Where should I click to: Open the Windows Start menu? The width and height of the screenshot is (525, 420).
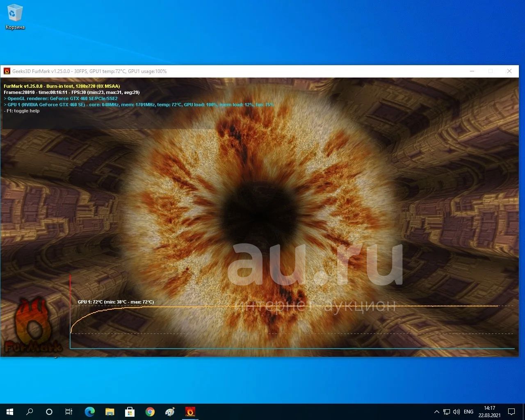(10, 411)
